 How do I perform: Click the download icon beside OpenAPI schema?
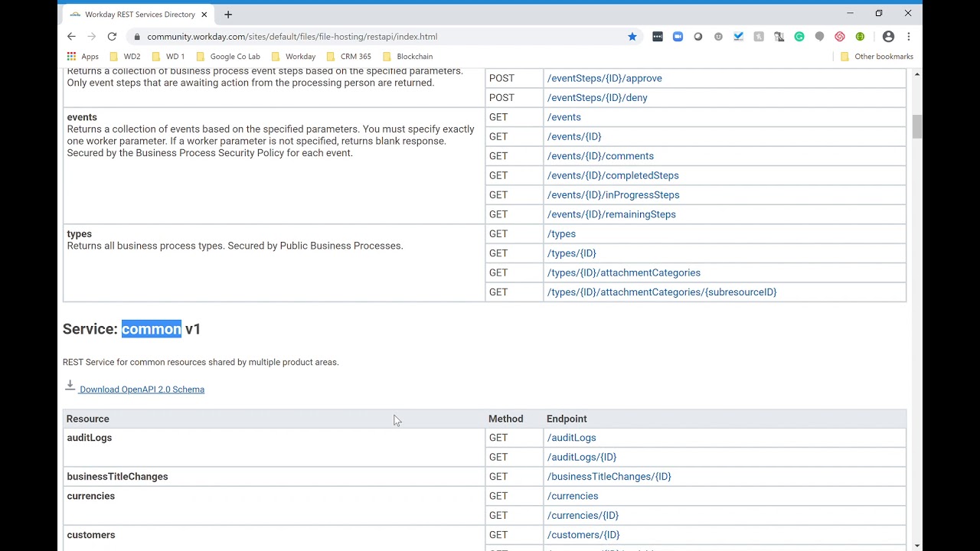[70, 386]
